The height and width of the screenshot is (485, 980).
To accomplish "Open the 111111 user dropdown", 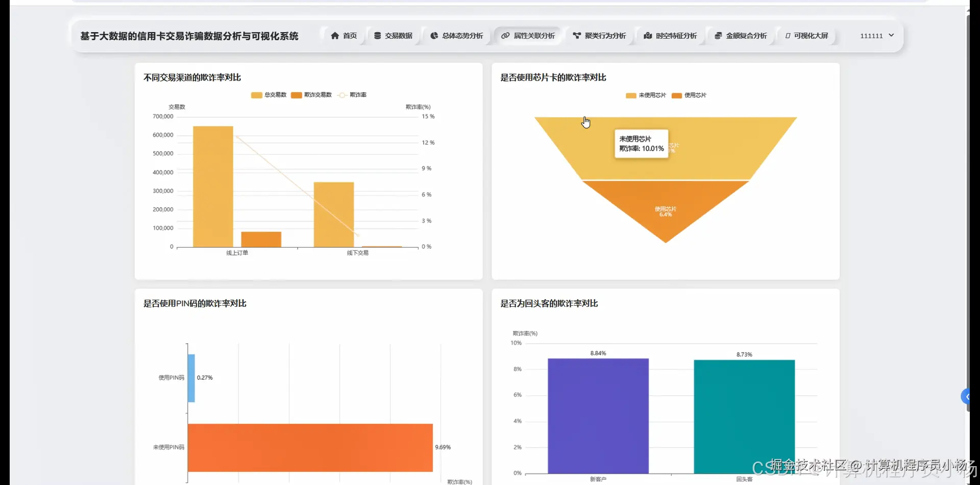I will pos(877,36).
